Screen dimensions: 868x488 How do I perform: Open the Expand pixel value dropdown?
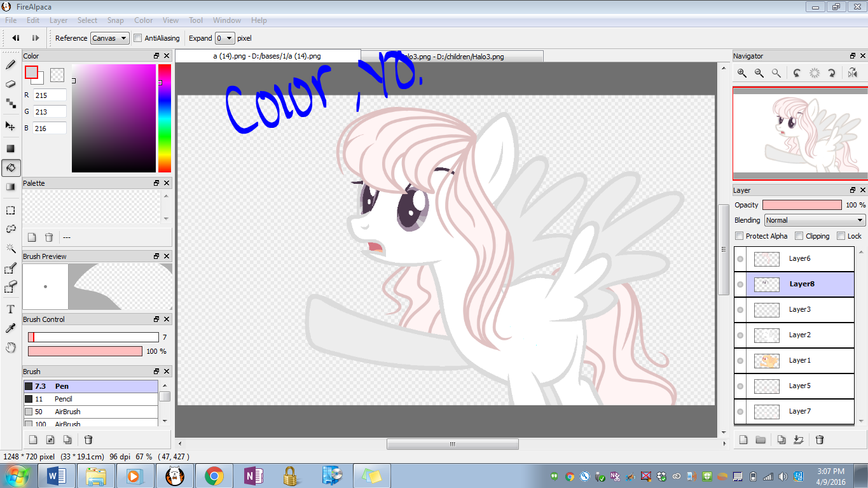224,38
